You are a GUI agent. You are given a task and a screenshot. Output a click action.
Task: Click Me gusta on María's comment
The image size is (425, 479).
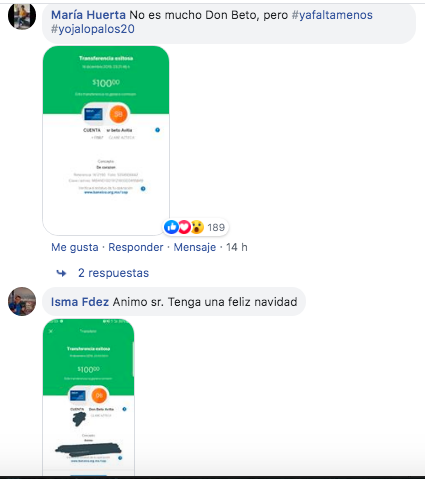75,247
